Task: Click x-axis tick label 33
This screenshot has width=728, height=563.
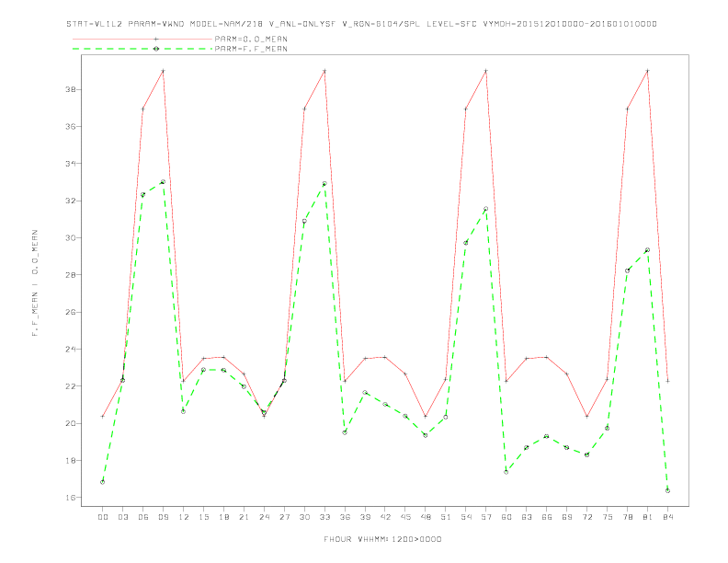Action: [x=324, y=517]
